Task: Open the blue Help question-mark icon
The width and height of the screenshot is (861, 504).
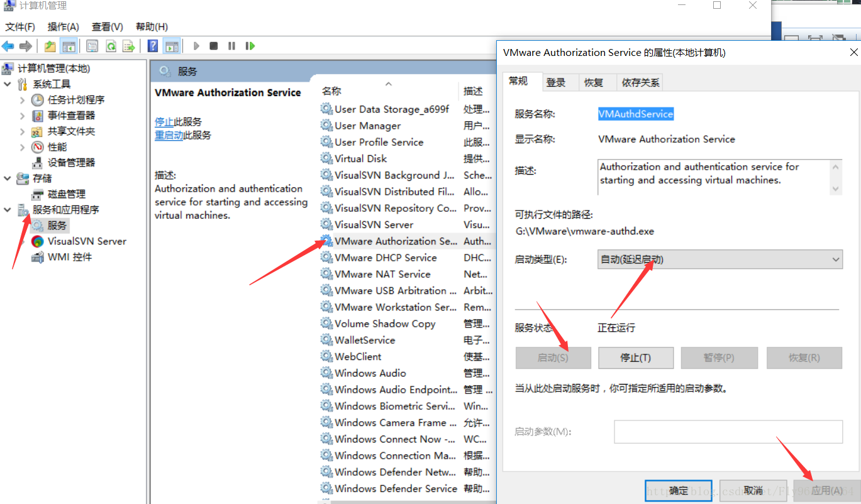Action: (153, 46)
